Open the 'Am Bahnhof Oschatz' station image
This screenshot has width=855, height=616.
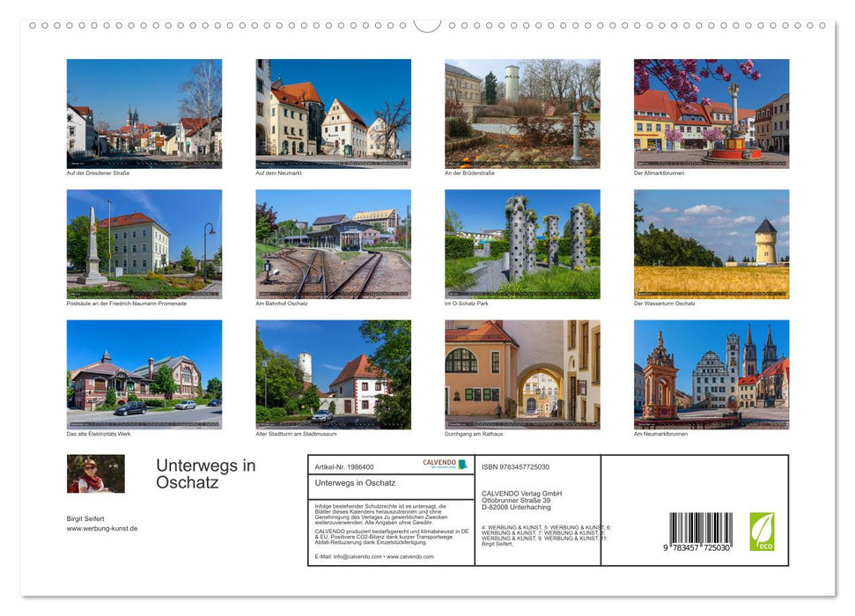(x=333, y=244)
